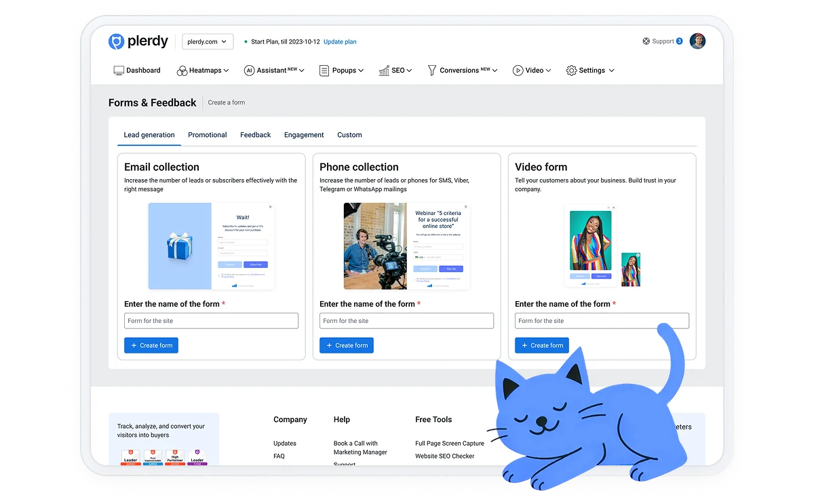This screenshot has width=814, height=504.
Task: Open the user profile avatar
Action: pyautogui.click(x=697, y=41)
